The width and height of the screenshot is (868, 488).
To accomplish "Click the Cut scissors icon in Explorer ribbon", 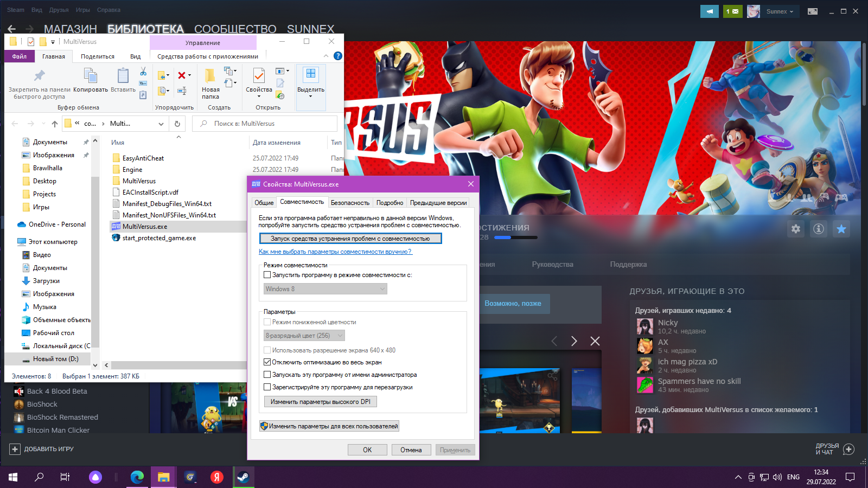I will tap(143, 72).
